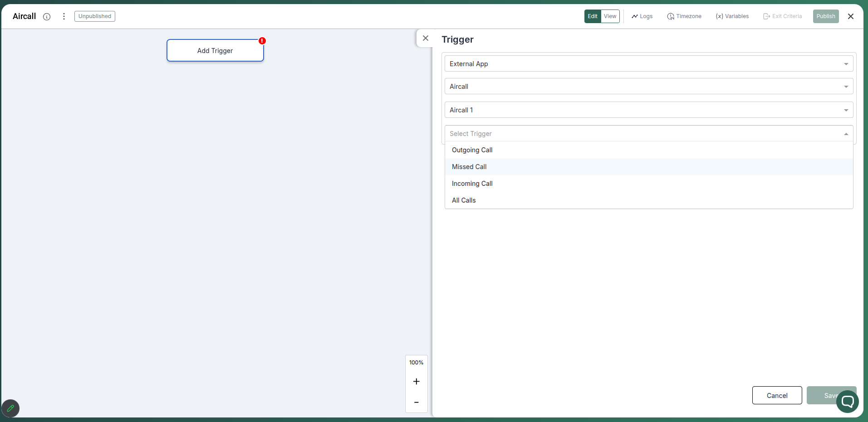868x422 pixels.
Task: Collapse the Select Trigger dropdown
Action: [x=846, y=134]
